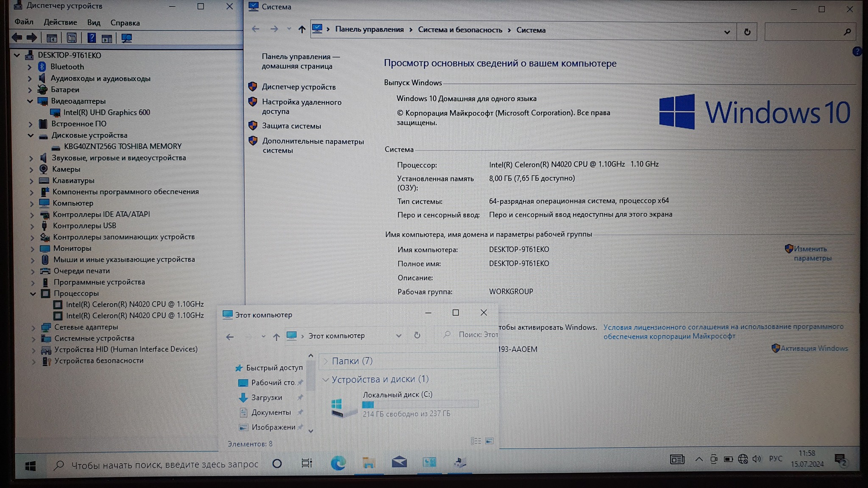Open the Mail app from the taskbar

(x=399, y=462)
